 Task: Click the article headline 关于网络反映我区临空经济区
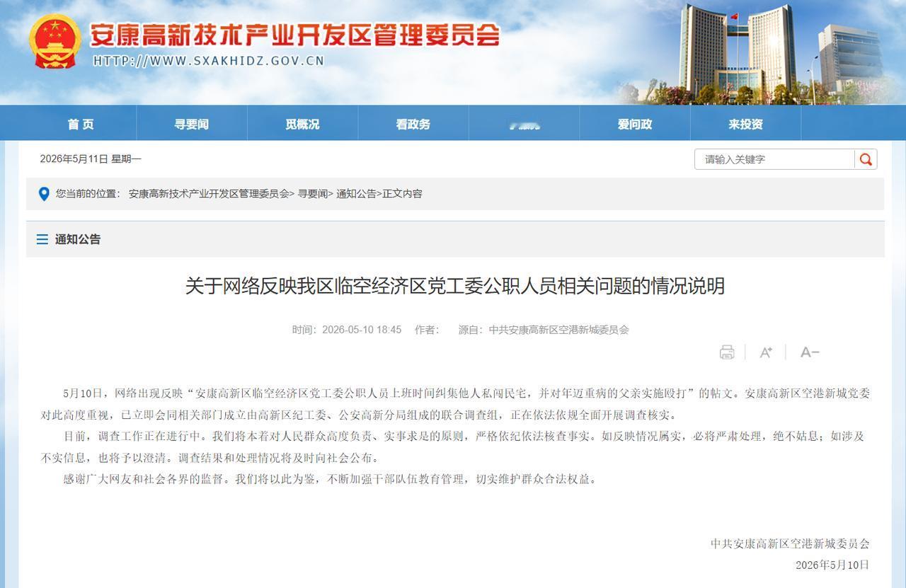coord(454,286)
